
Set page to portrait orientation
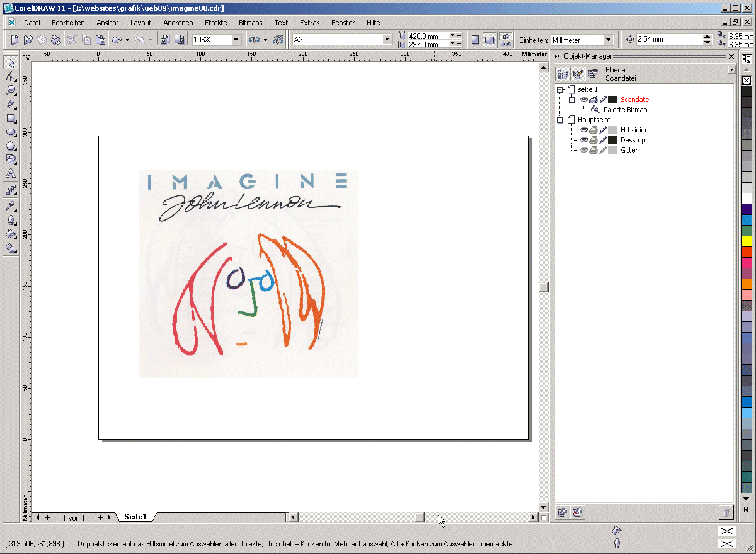click(x=475, y=40)
